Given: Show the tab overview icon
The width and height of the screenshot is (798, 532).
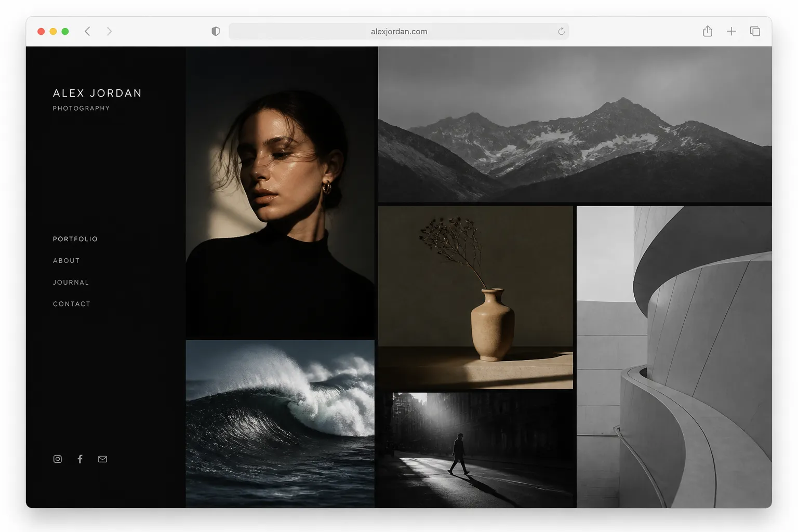Looking at the screenshot, I should tap(755, 31).
